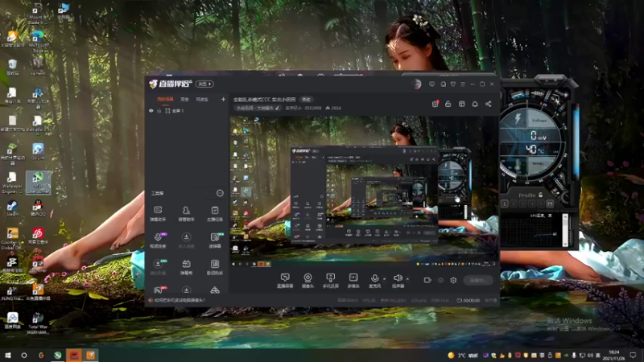Screen dimensions: 644x362
Task: Click the orange live companion taskbar button
Action: 90,355
